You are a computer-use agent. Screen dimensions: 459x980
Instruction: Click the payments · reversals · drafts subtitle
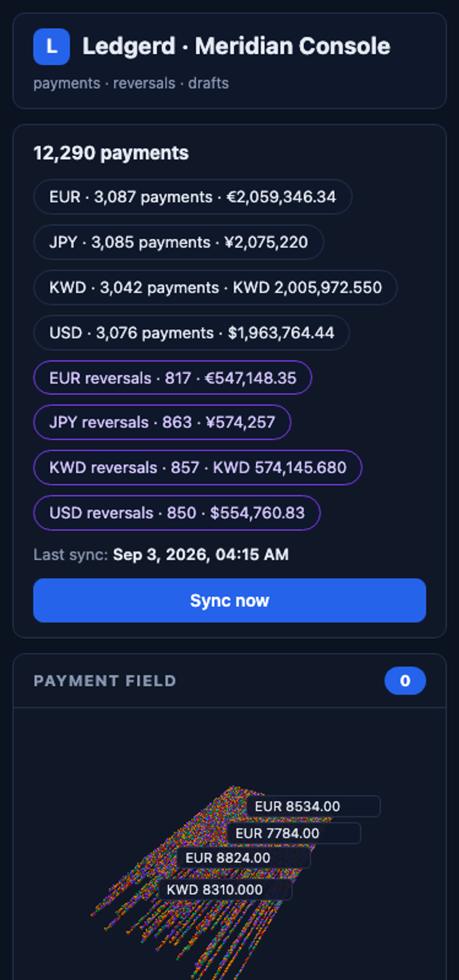pos(131,83)
